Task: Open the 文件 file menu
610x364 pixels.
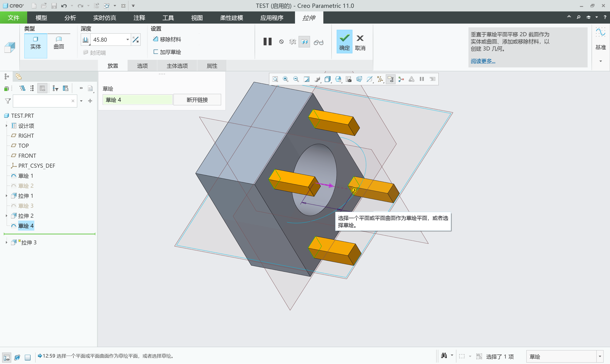Action: pyautogui.click(x=14, y=18)
